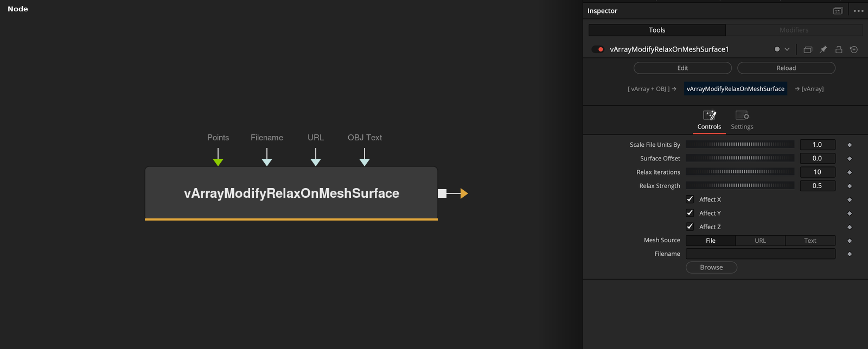
Task: Reset the tool with the reset icon
Action: [x=854, y=49]
